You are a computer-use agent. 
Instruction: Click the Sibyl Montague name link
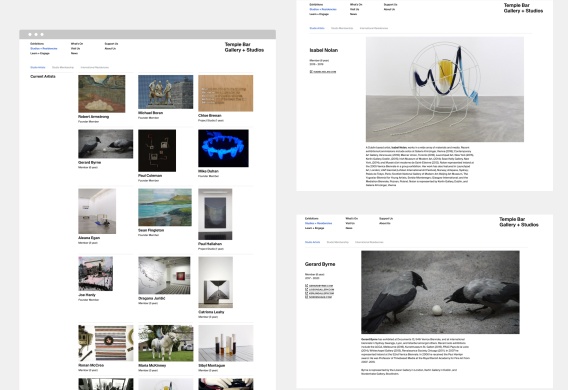(x=212, y=365)
